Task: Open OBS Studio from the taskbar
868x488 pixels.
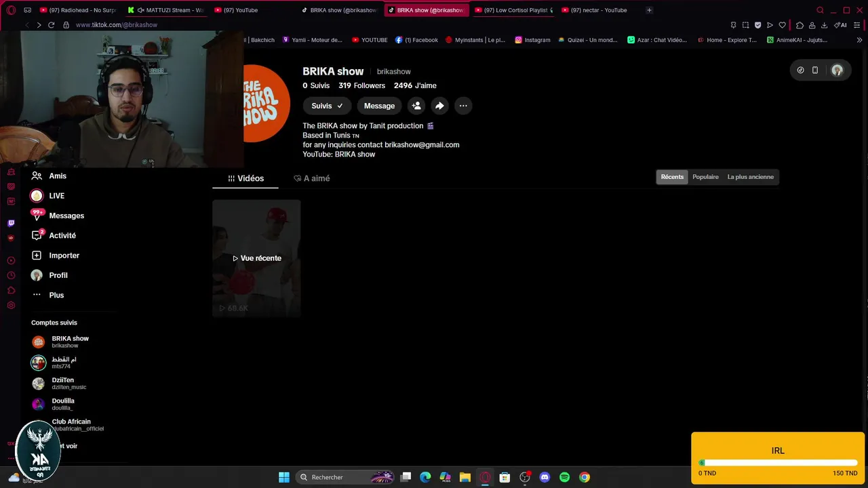Action: point(525,477)
